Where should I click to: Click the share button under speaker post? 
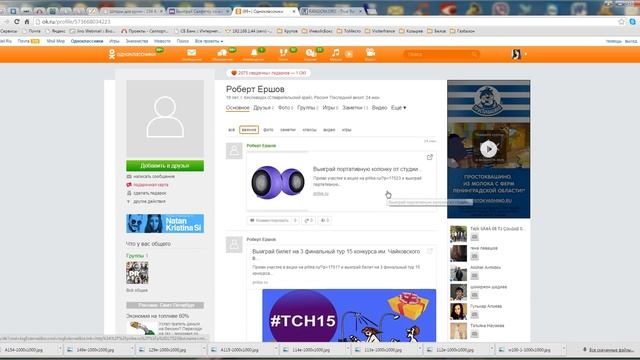(x=309, y=220)
